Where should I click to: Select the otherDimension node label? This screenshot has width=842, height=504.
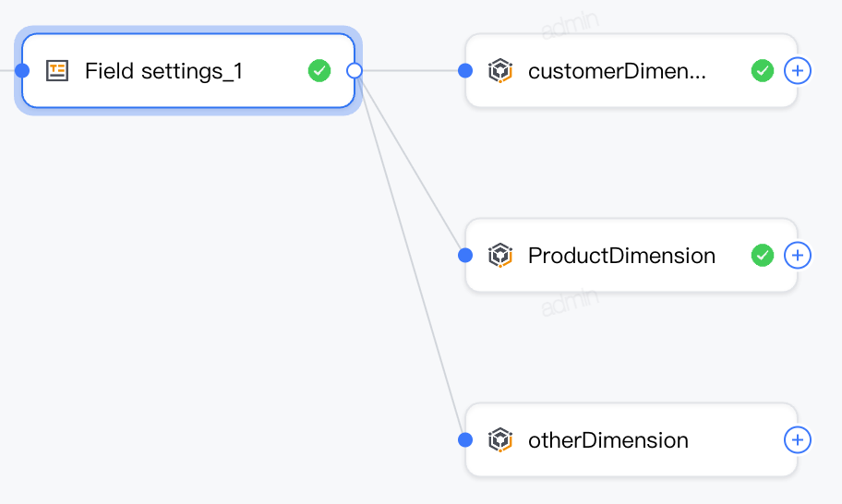[607, 440]
